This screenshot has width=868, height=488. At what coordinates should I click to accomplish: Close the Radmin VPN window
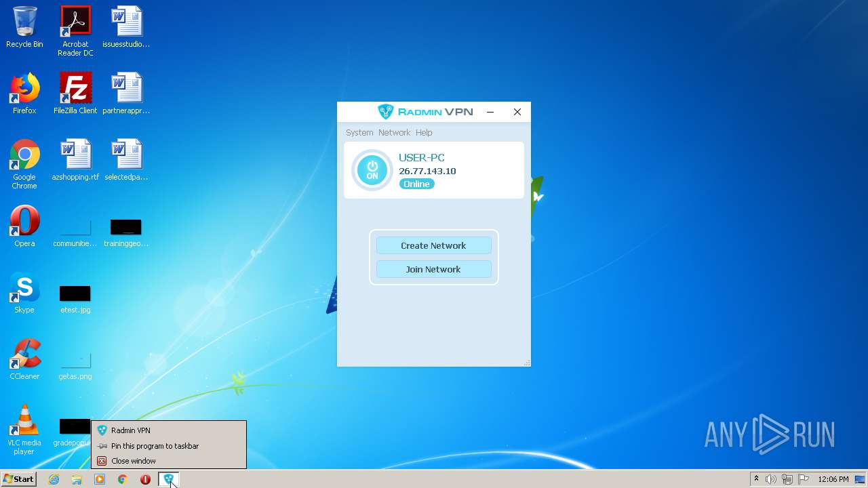pos(517,112)
